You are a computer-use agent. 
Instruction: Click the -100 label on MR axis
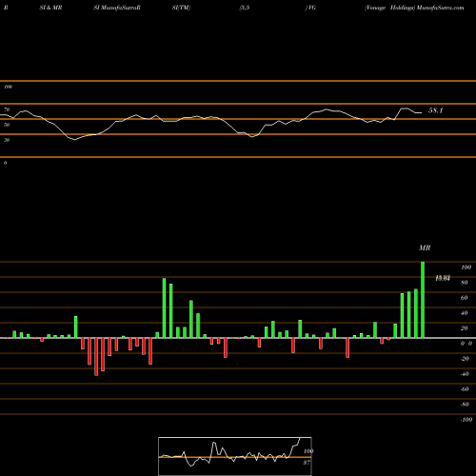(x=466, y=420)
